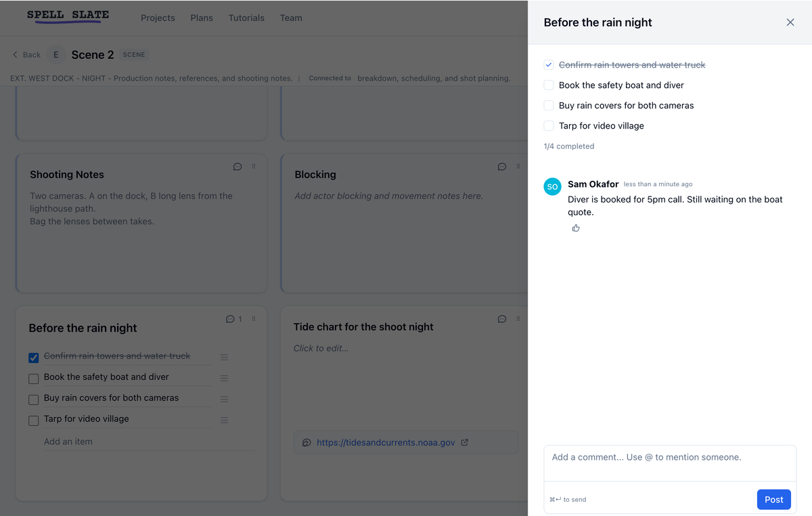Click the SCENE badge next to Scene 2
The height and width of the screenshot is (516, 812).
point(134,55)
